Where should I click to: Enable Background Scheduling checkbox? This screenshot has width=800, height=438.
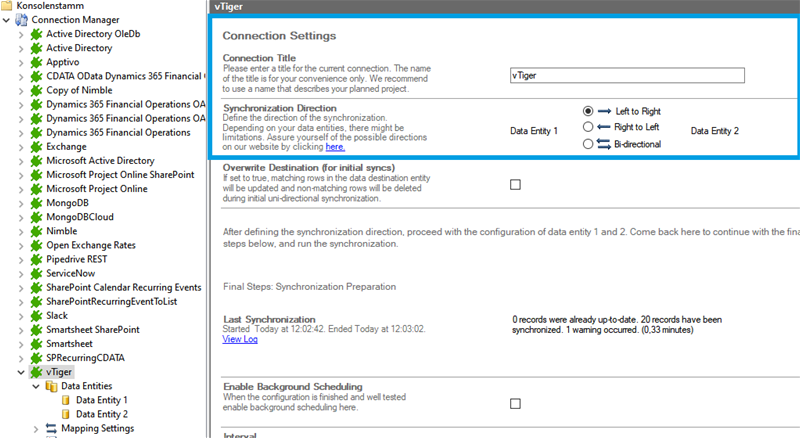516,403
